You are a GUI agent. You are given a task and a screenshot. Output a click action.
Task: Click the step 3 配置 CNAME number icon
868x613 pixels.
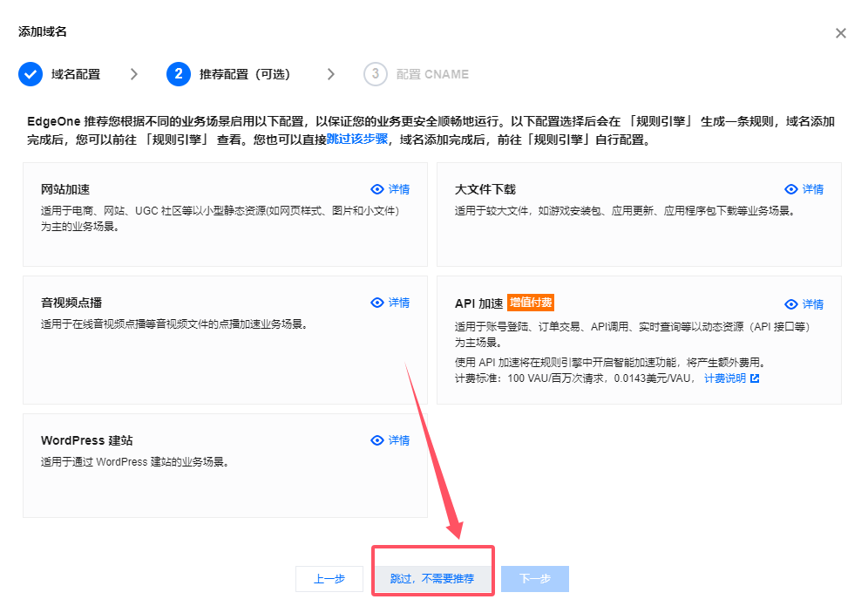pyautogui.click(x=376, y=74)
